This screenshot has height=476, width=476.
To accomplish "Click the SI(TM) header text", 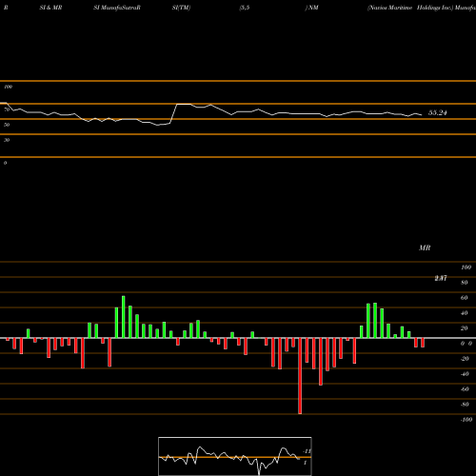I will (x=181, y=8).
